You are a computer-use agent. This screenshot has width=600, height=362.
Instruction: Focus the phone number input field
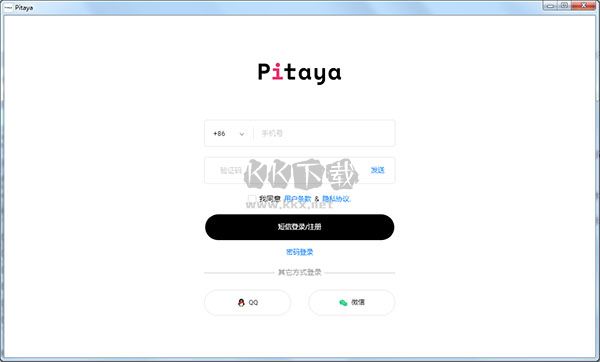pyautogui.click(x=324, y=134)
